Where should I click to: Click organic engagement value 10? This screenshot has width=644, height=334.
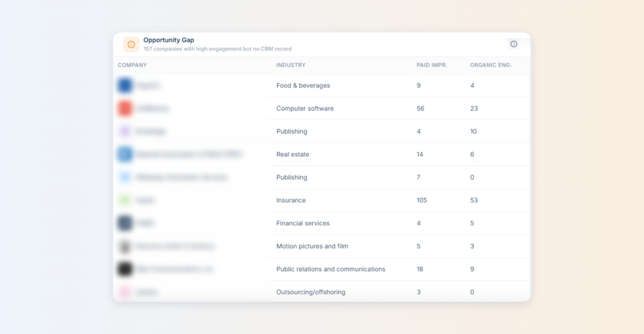tap(473, 131)
